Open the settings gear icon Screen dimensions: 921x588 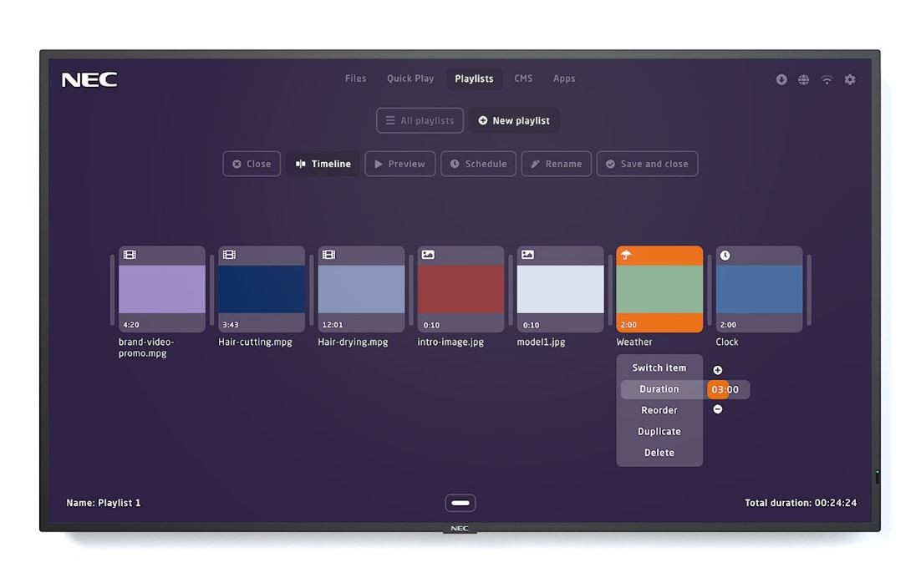pos(850,79)
